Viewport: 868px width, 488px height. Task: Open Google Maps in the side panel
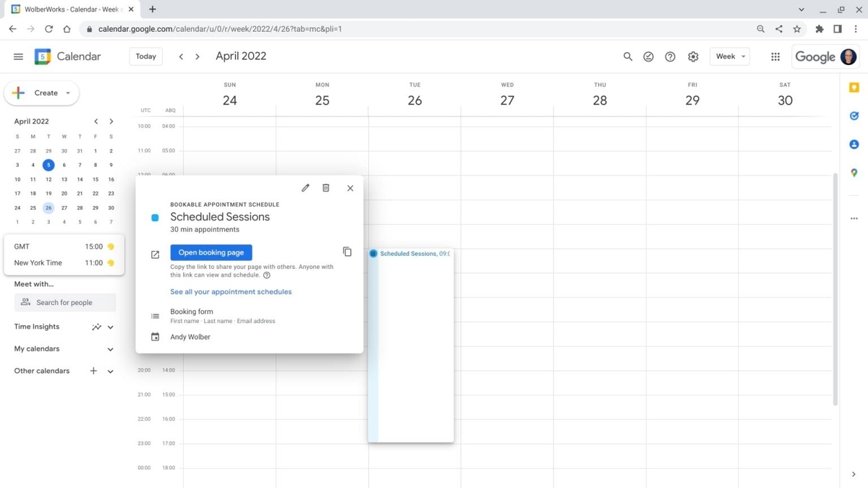pos(854,173)
